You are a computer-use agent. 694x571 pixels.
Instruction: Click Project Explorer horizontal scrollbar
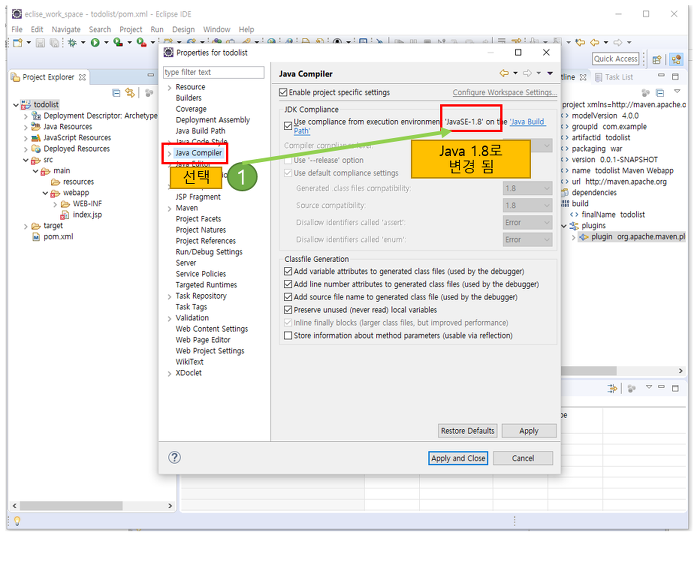71,505
